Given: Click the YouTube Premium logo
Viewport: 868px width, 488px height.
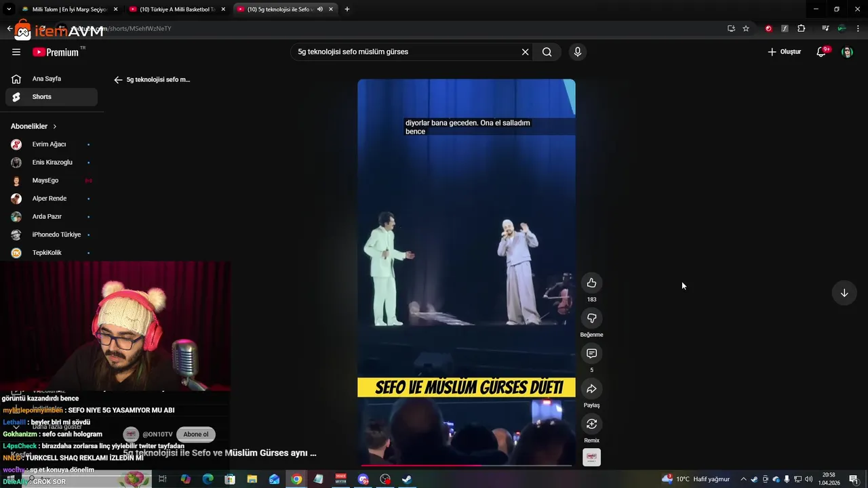Looking at the screenshot, I should 56,52.
